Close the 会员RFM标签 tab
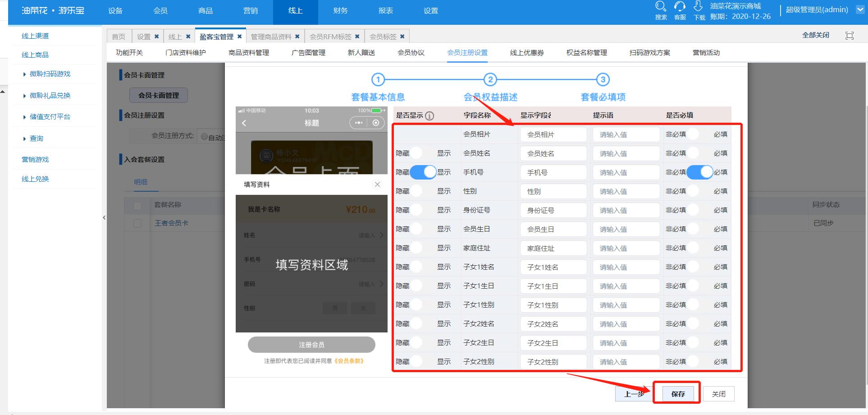This screenshot has width=868, height=415. [x=357, y=37]
